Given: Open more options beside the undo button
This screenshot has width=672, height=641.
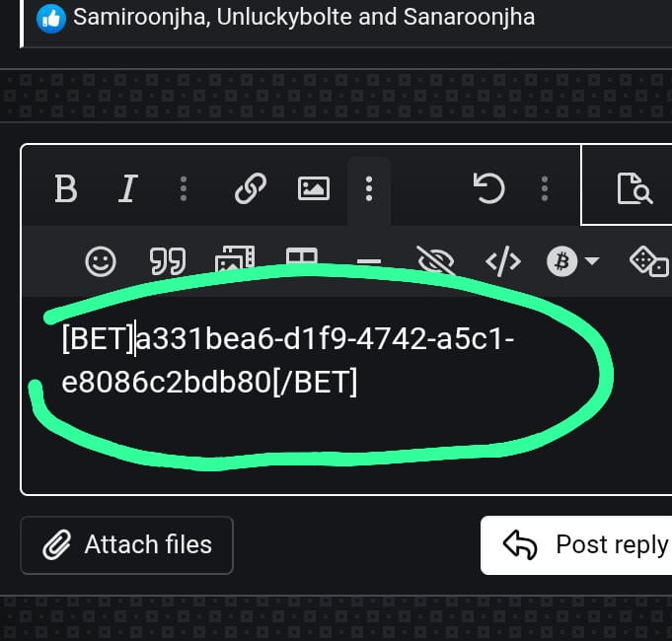Looking at the screenshot, I should pos(545,188).
